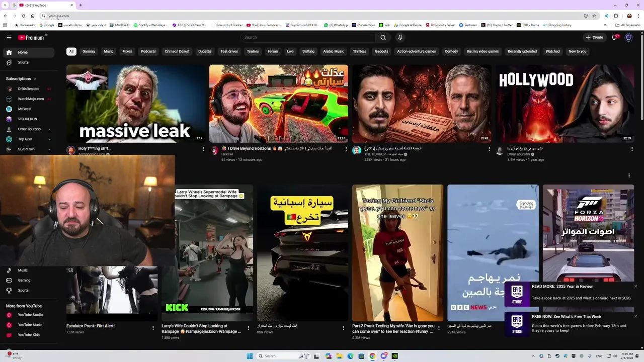Dismiss the Epic Games READ MORE notification
This screenshot has height=362, width=644.
tap(635, 286)
